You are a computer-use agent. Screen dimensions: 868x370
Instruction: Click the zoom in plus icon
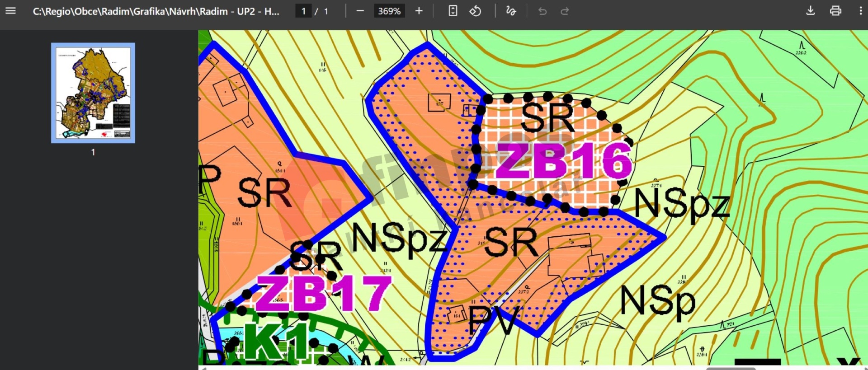(419, 11)
